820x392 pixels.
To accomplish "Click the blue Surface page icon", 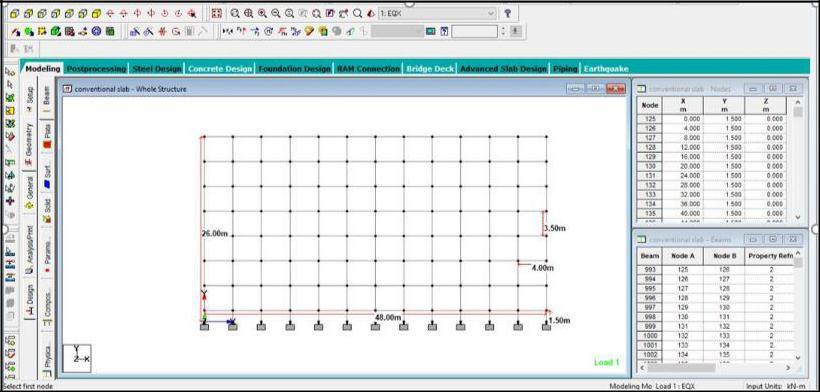I will (x=47, y=184).
